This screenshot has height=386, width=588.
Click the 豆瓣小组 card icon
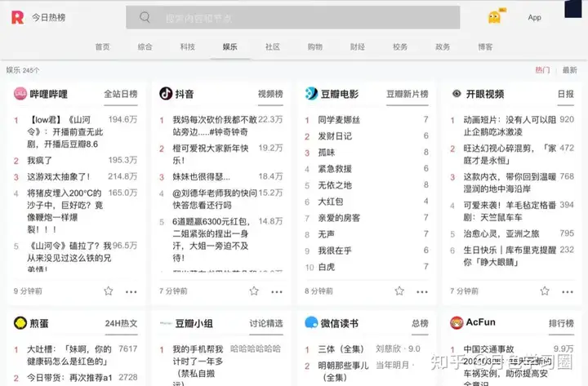166,323
